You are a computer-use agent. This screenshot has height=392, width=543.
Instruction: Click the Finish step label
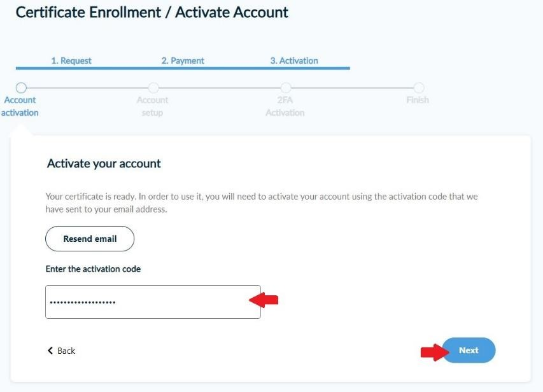[418, 100]
